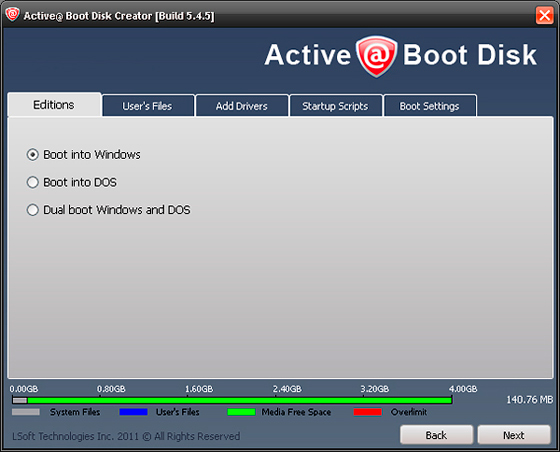Click the User's Files legend label
Viewport: 560px width, 452px height.
tap(178, 412)
